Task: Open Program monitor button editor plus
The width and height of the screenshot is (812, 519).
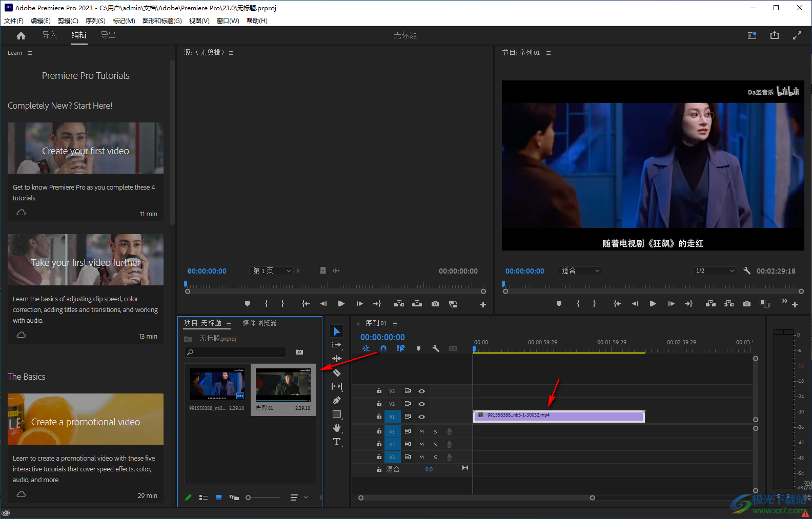Action: [795, 304]
